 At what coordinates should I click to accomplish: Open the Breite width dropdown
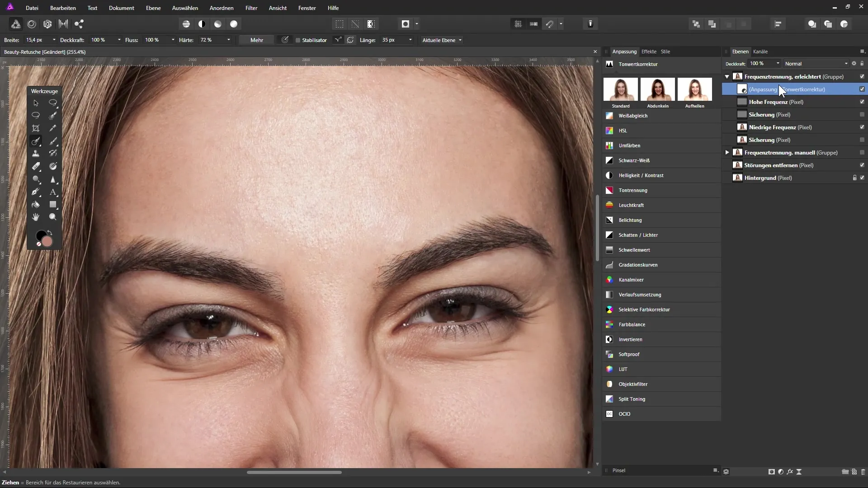(54, 40)
